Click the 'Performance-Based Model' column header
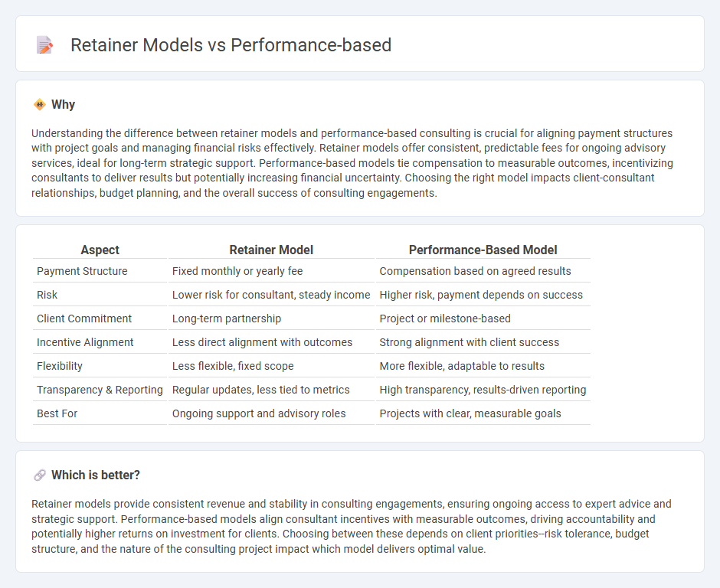Image resolution: width=720 pixels, height=588 pixels. (483, 250)
